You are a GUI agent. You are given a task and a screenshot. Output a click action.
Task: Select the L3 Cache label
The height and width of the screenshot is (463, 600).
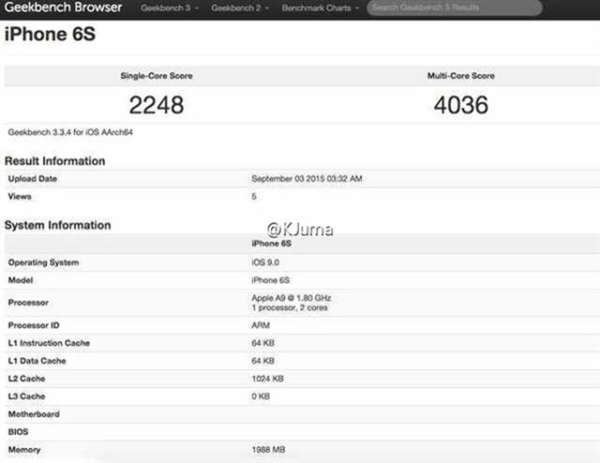(27, 396)
